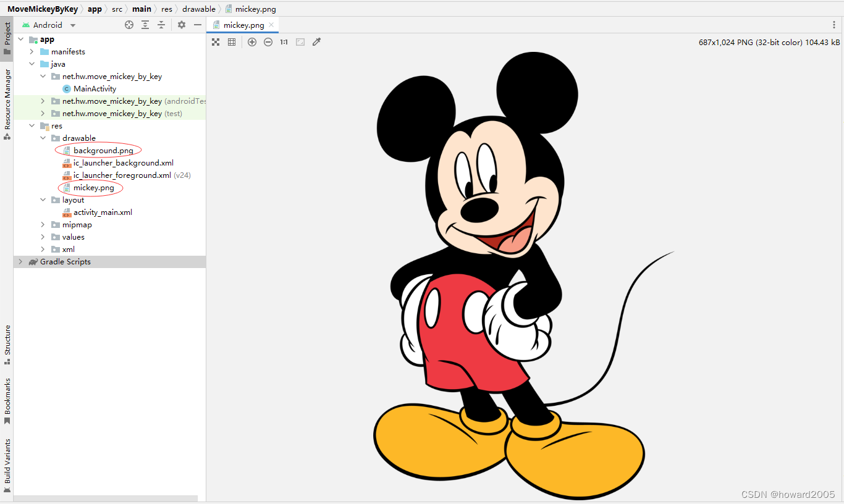The width and height of the screenshot is (844, 504).
Task: Set image zoom to actual size 1:1
Action: (284, 42)
